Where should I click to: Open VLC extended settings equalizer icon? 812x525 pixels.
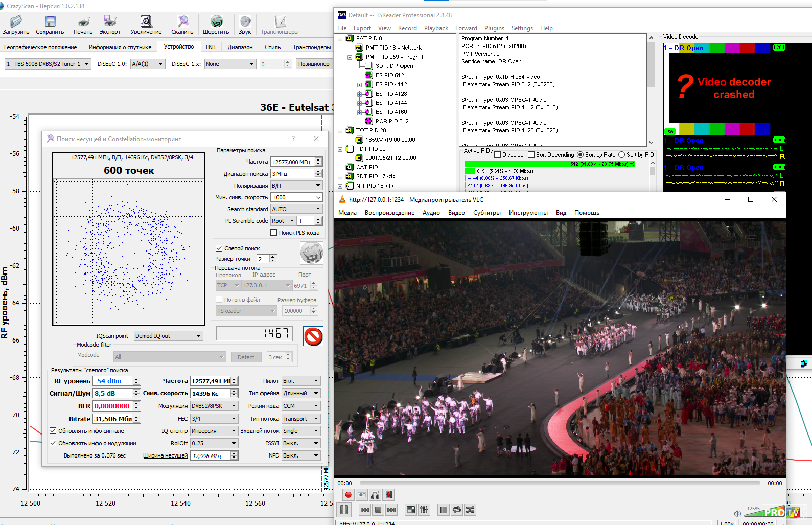pos(424,510)
